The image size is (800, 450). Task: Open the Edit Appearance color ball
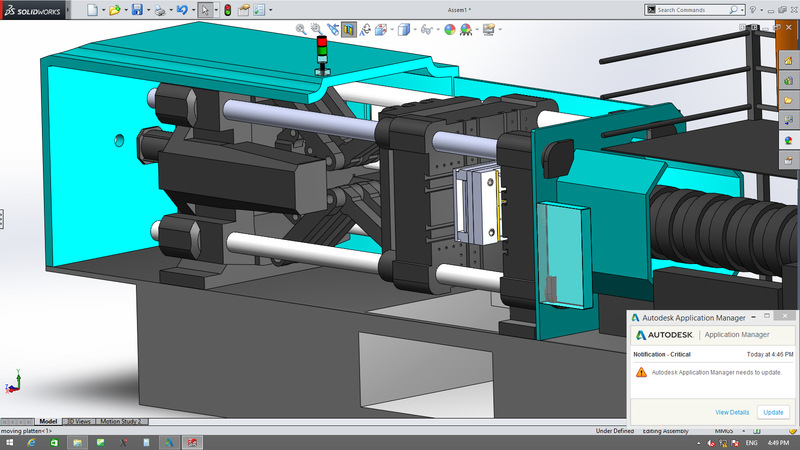449,30
